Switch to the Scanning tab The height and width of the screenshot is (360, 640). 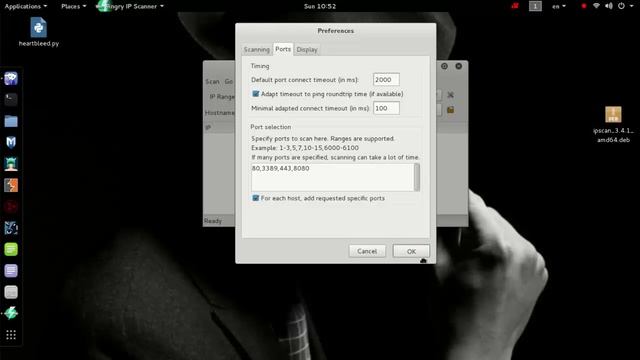coord(256,49)
